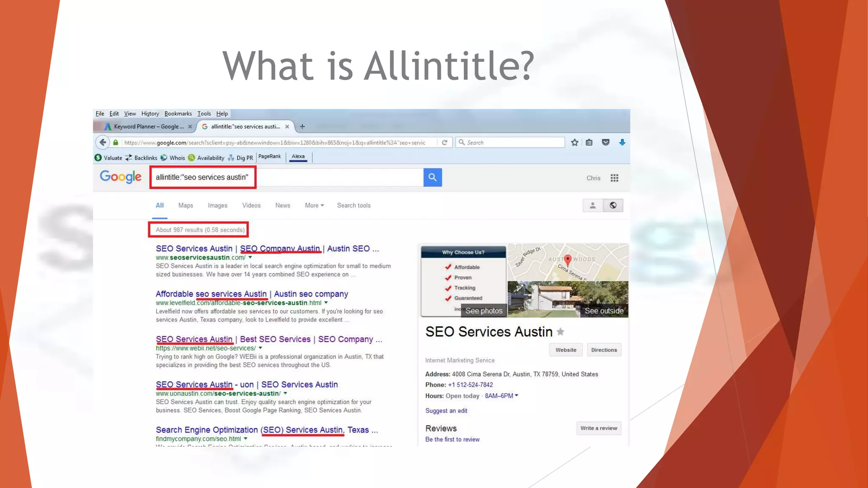The image size is (868, 488).
Task: Select the Images results tab
Action: [x=217, y=205]
